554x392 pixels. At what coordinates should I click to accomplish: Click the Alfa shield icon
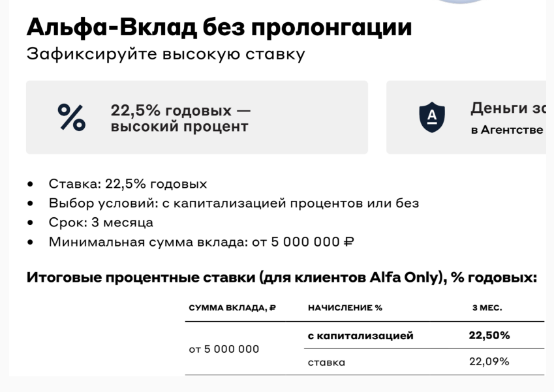(431, 117)
